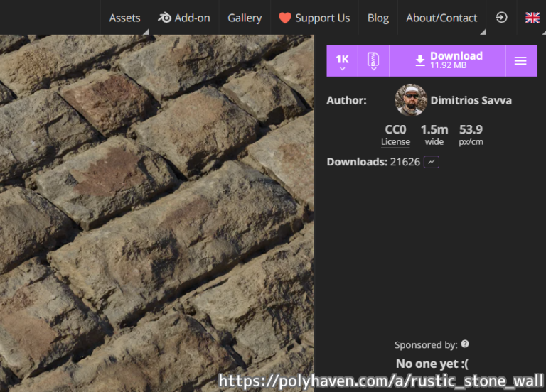Open the Gallery page
The height and width of the screenshot is (392, 546).
tap(245, 18)
